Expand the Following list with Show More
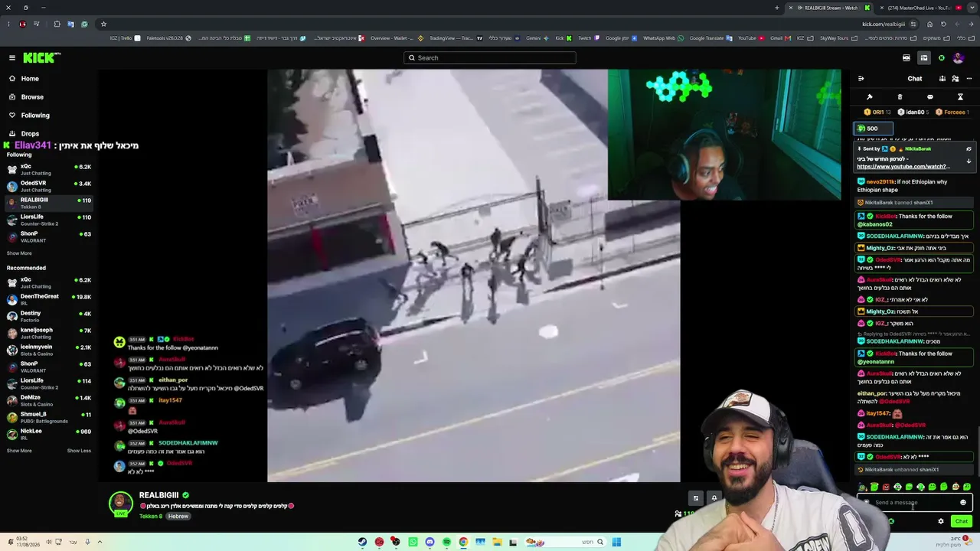 pos(19,253)
